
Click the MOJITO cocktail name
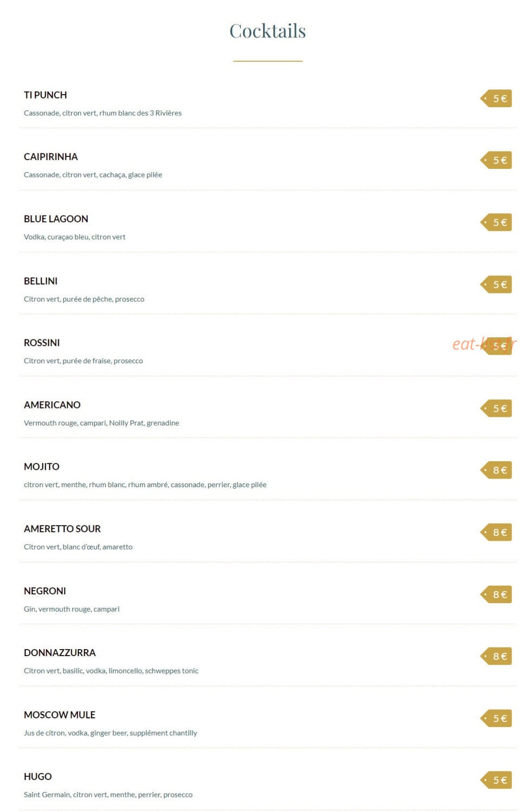coord(42,467)
